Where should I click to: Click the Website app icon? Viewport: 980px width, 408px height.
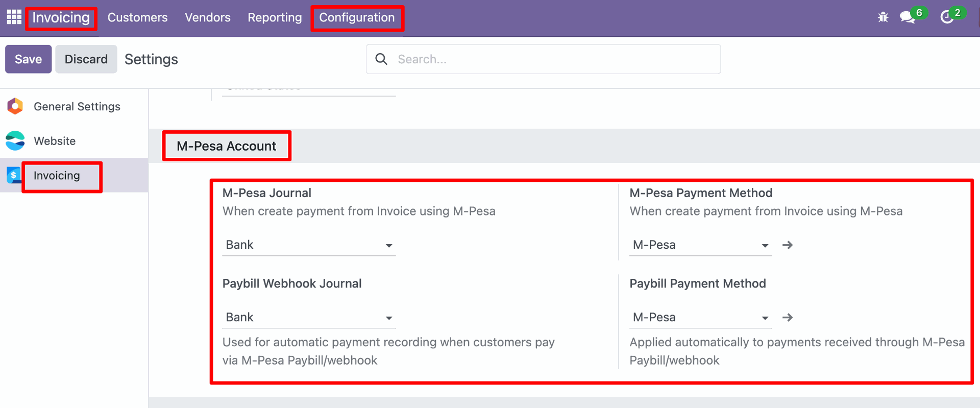click(15, 141)
